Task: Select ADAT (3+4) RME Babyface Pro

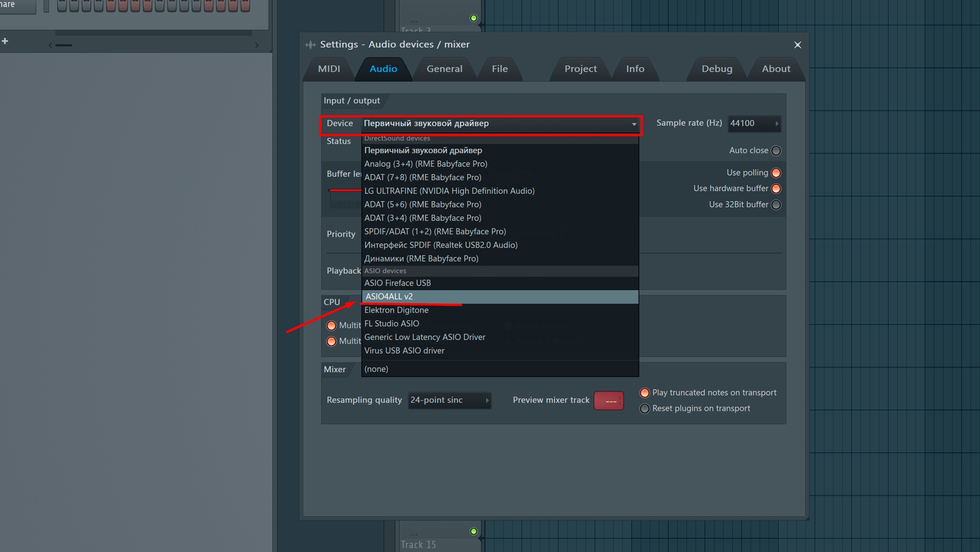Action: tap(500, 218)
